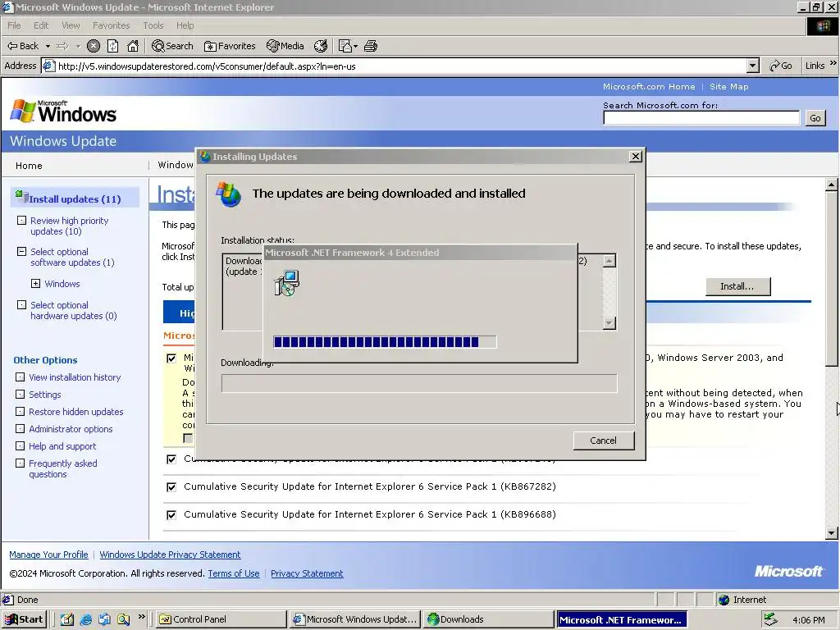Click the Go button beside the address bar
The width and height of the screenshot is (840, 630).
pyautogui.click(x=781, y=66)
